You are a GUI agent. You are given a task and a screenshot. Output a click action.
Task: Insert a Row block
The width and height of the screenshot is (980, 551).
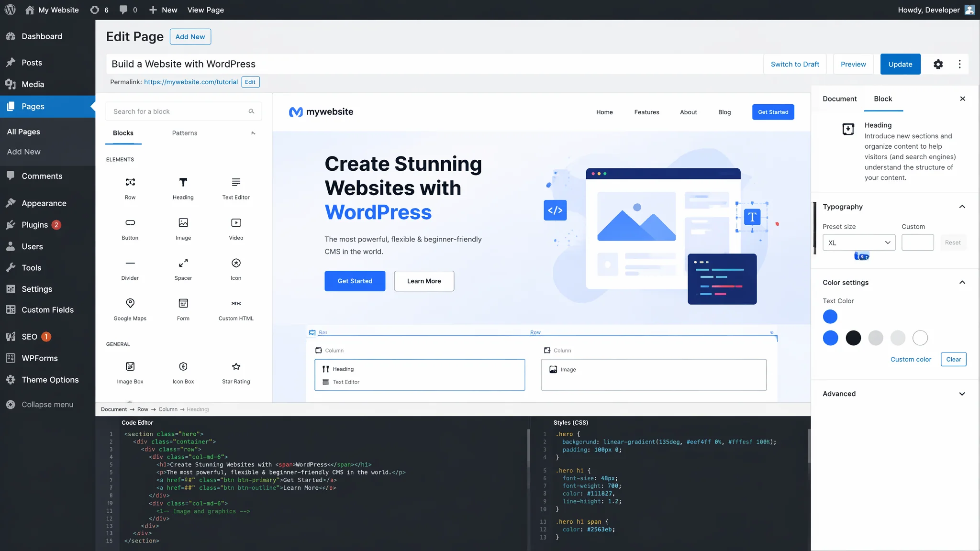130,188
